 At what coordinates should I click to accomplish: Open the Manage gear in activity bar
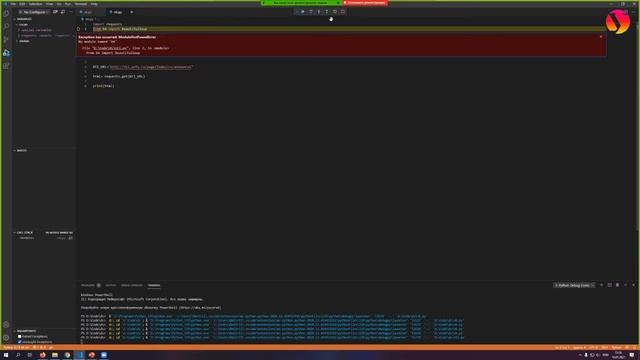[6, 338]
